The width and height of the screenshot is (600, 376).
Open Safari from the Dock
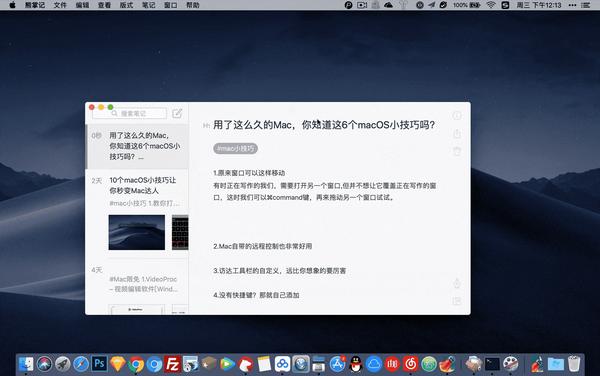(81, 364)
